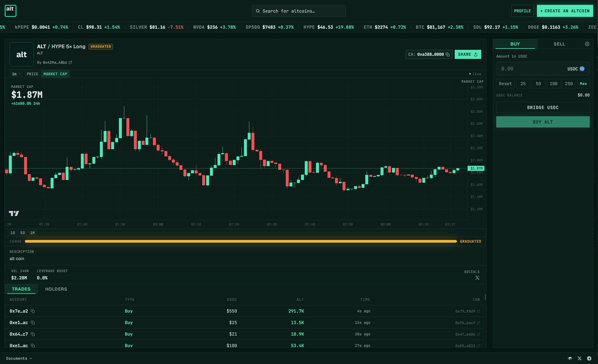Select the 1M chart range
Image resolution: width=598 pixels, height=364 pixels.
click(32, 233)
